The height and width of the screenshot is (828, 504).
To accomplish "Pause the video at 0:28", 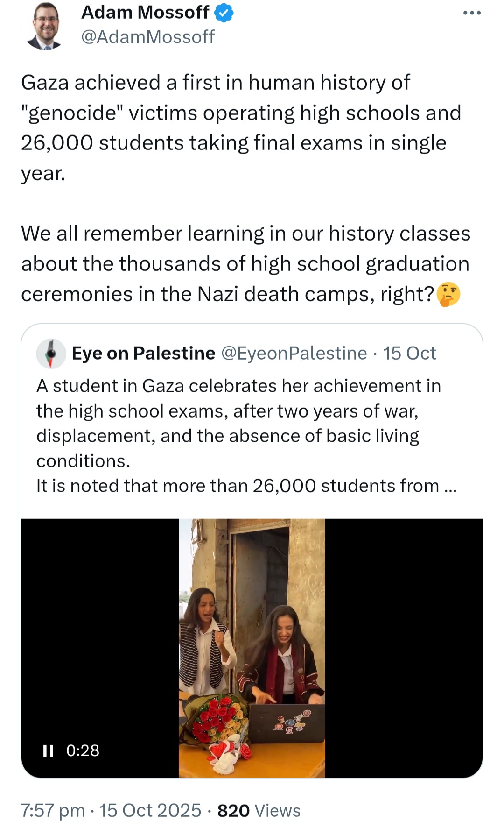I will point(48,750).
